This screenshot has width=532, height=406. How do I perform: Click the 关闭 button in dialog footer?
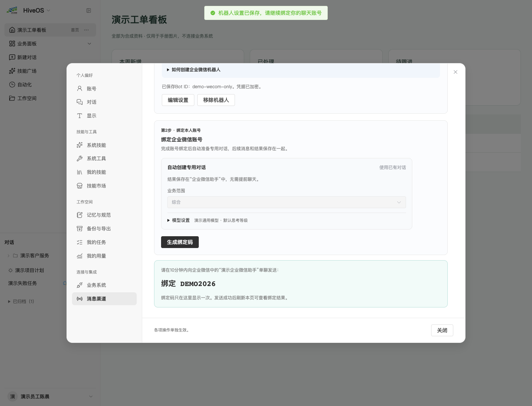(442, 330)
